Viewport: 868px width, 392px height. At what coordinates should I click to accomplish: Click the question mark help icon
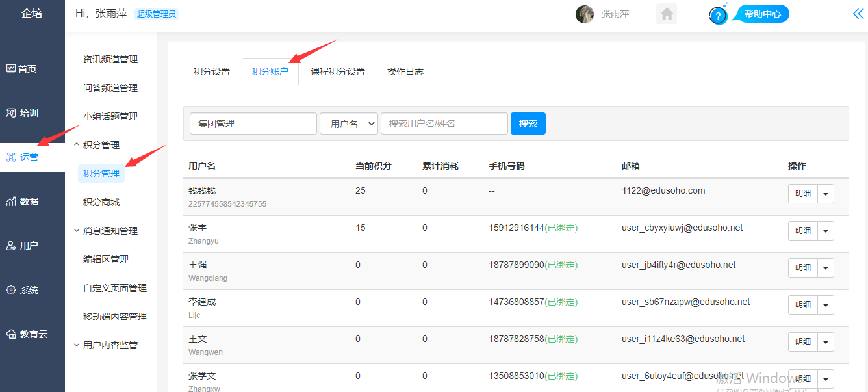click(x=718, y=16)
